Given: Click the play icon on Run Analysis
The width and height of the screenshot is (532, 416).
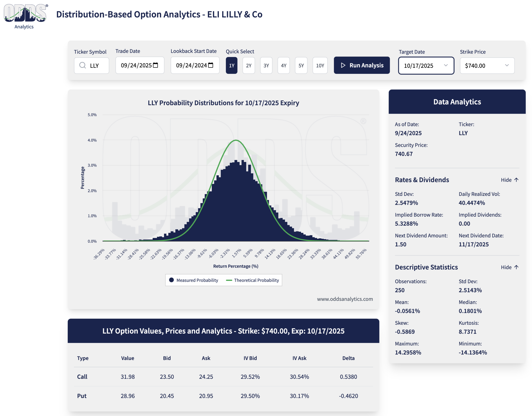Looking at the screenshot, I should (343, 65).
